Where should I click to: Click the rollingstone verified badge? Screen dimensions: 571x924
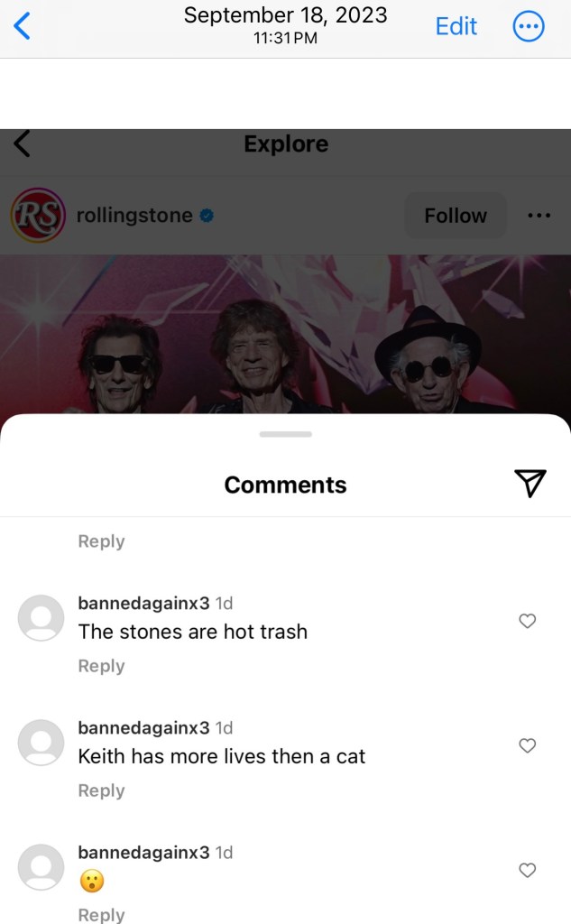click(x=207, y=216)
